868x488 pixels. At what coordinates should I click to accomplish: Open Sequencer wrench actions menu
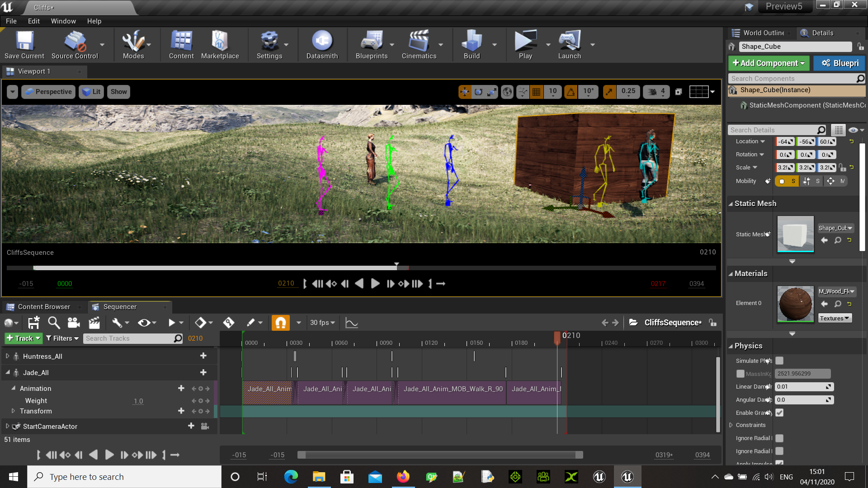tap(120, 323)
